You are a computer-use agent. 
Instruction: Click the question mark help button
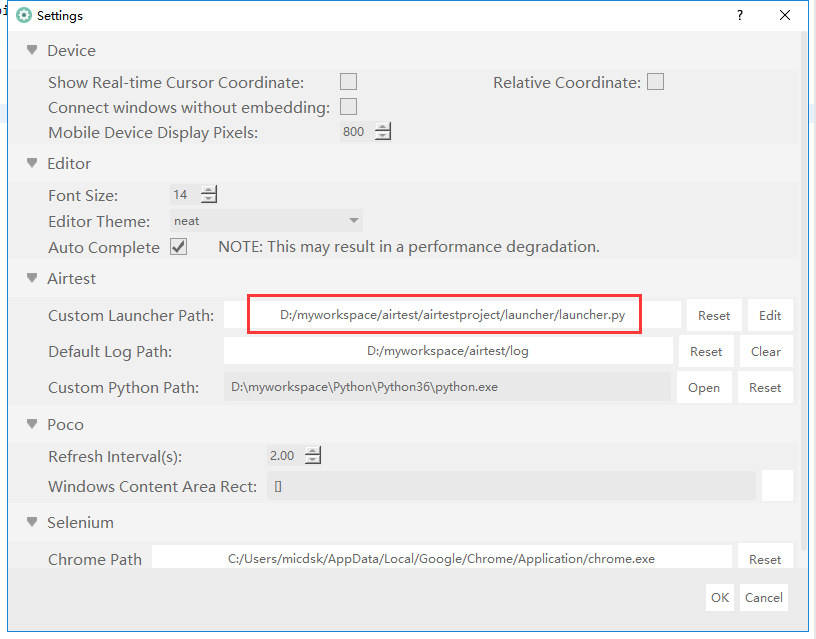pyautogui.click(x=740, y=15)
